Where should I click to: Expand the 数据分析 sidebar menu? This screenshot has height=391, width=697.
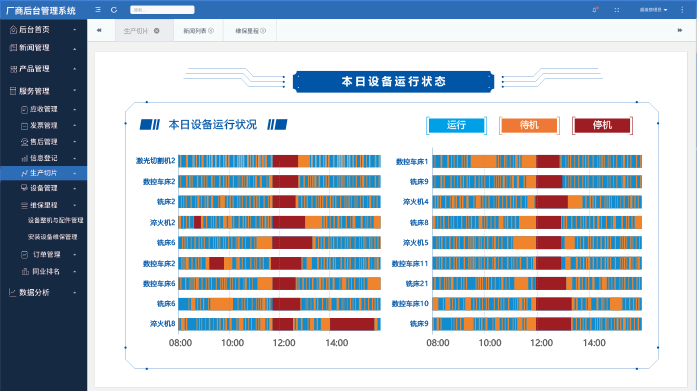pos(44,292)
